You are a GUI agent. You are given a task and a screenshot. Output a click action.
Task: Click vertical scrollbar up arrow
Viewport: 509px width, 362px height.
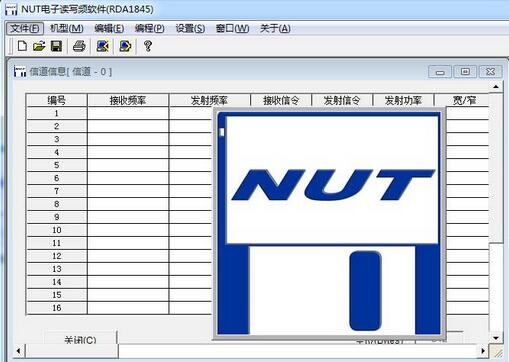(496, 87)
